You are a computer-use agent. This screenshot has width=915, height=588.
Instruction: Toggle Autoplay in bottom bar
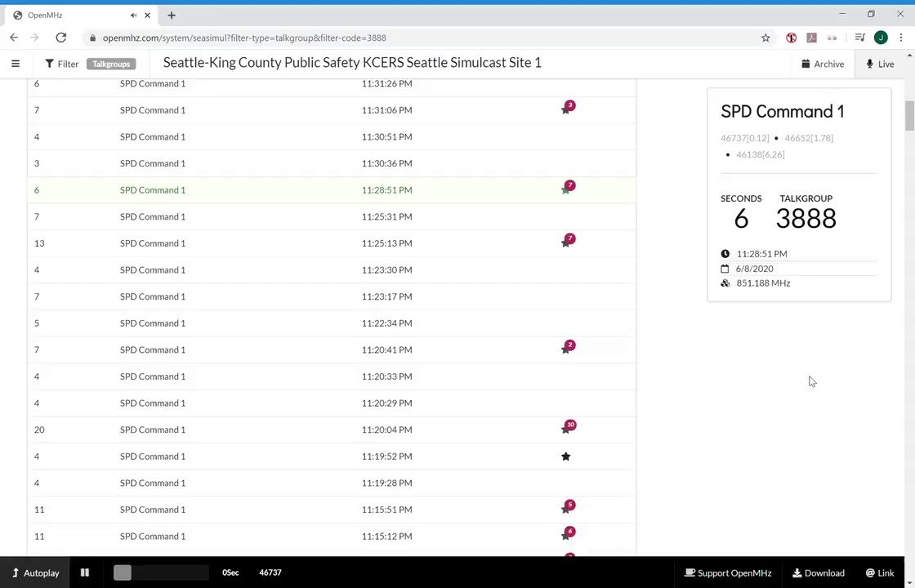click(35, 572)
